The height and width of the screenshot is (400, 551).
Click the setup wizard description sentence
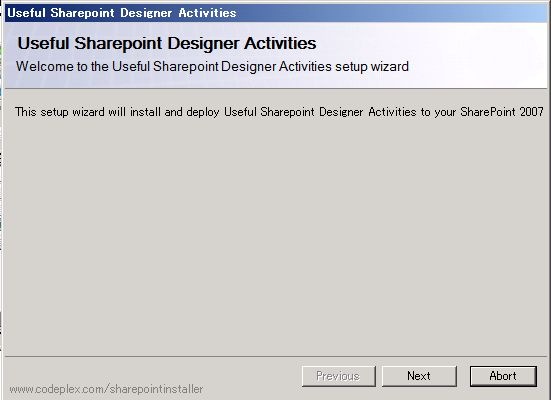point(279,112)
